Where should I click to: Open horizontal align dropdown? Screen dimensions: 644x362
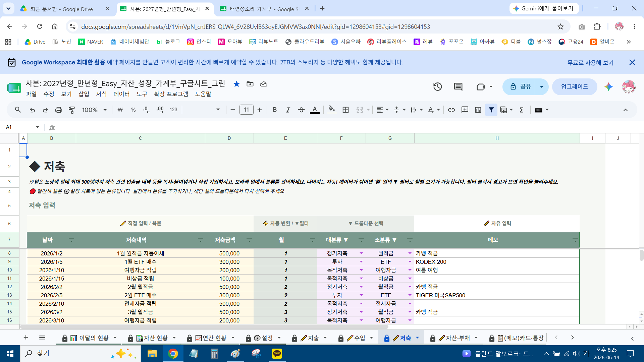pyautogui.click(x=382, y=110)
